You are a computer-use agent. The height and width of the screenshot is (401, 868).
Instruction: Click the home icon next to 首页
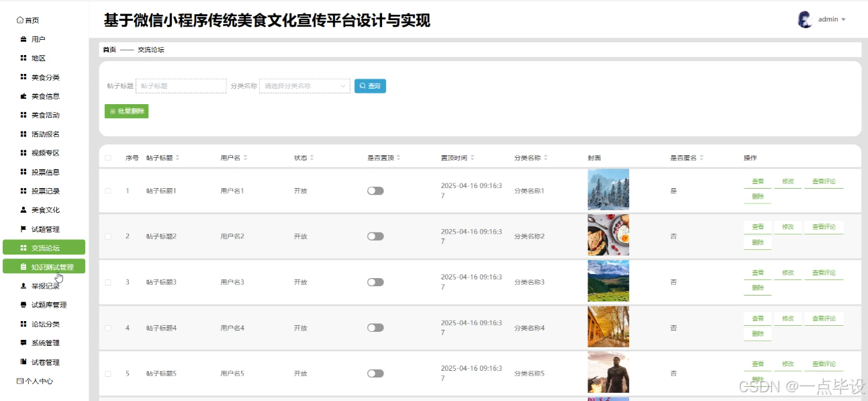(x=21, y=19)
